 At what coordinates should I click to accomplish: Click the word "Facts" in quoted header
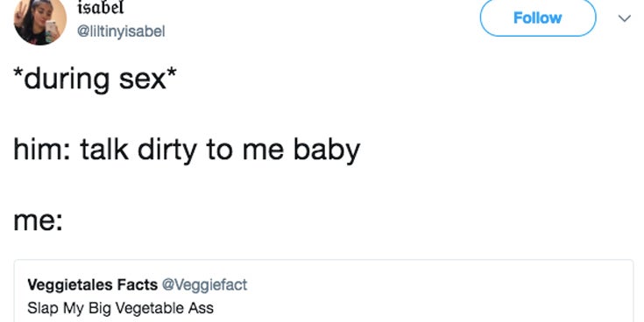(x=138, y=284)
